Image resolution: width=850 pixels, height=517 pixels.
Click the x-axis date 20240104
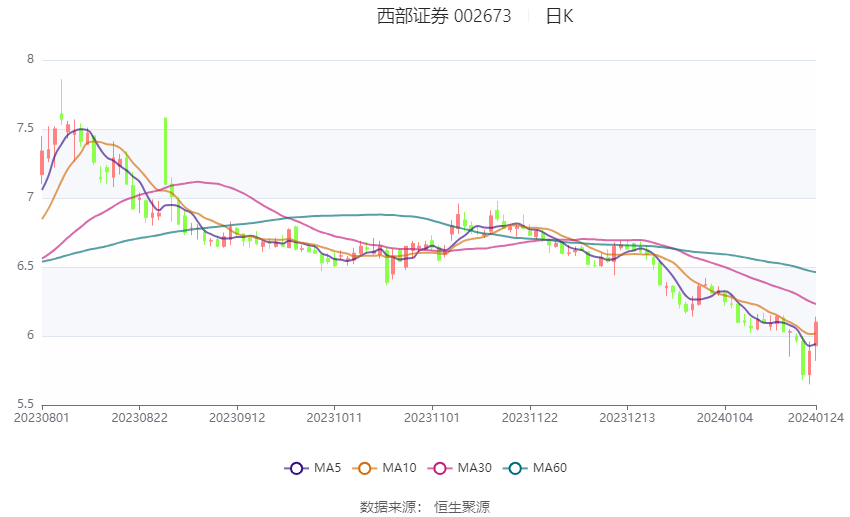(x=725, y=418)
